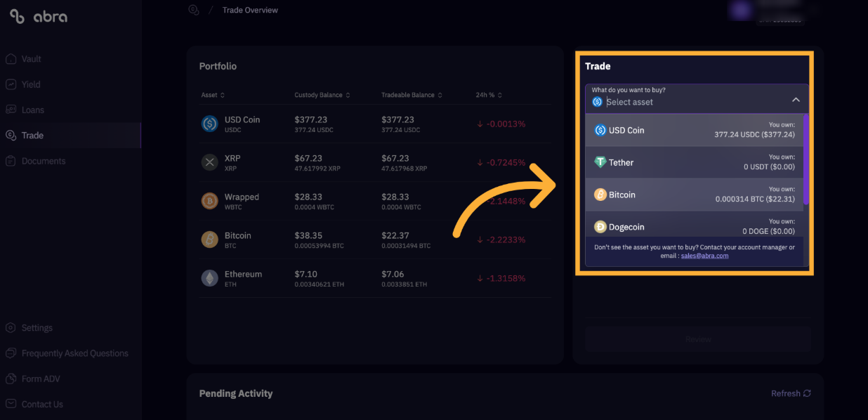
Task: Go to Documents menu item
Action: coord(44,161)
